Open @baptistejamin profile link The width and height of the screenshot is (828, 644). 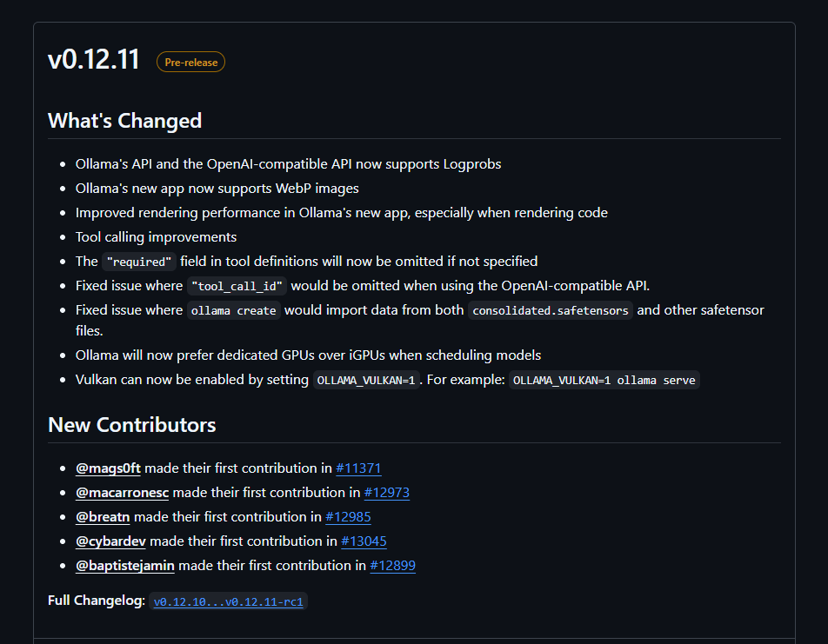(125, 566)
